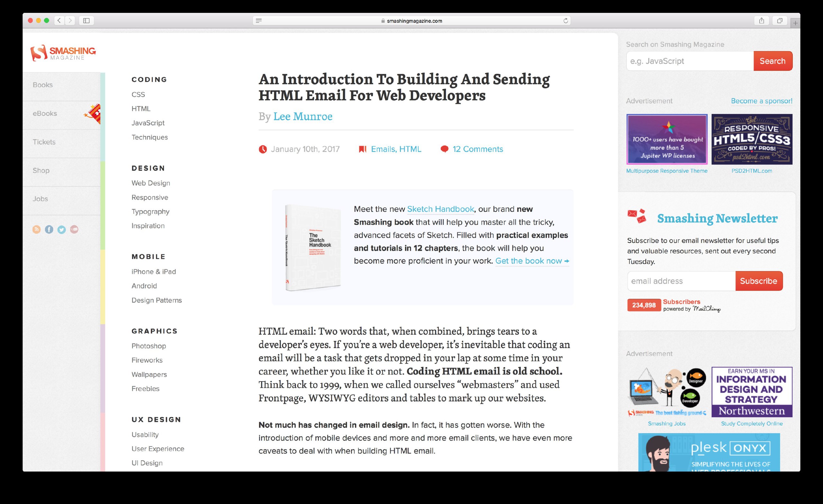
Task: Open the Smashing Jobs fishing ad
Action: coord(667,392)
